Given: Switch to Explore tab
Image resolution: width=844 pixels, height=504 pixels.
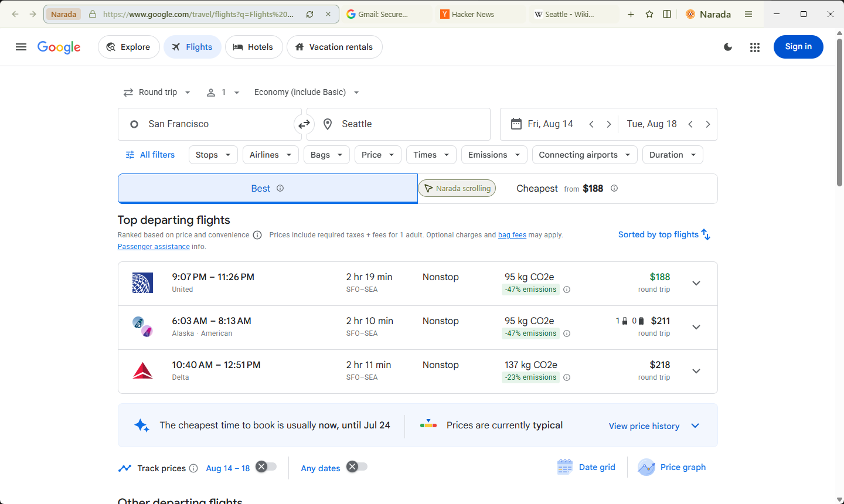Looking at the screenshot, I should 129,47.
